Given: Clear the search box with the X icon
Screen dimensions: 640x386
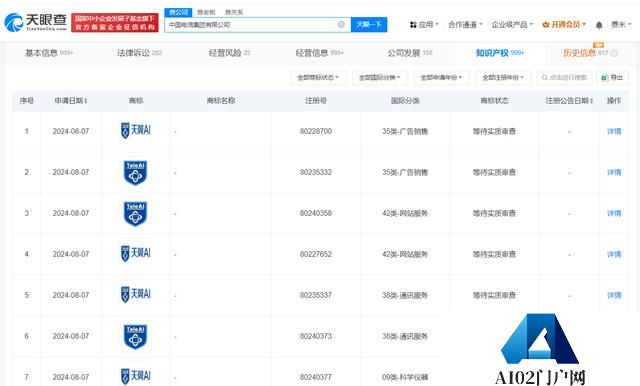Looking at the screenshot, I should click(341, 24).
